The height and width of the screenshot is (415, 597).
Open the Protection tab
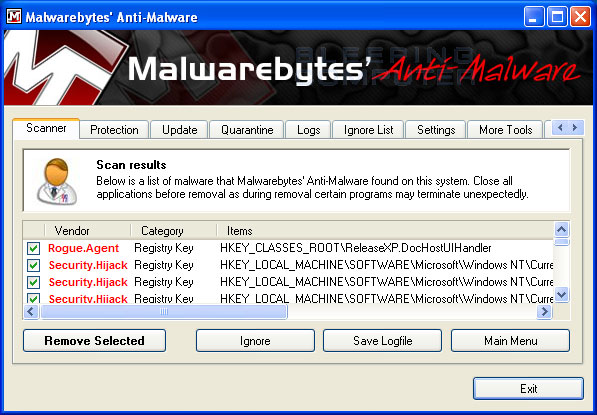(114, 130)
